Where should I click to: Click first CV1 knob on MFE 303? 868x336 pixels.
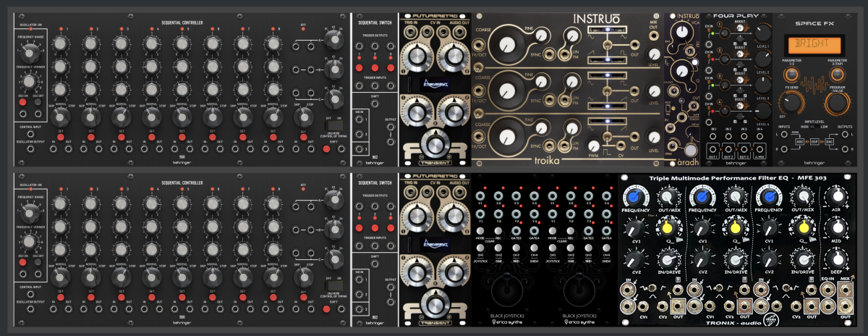[637, 228]
